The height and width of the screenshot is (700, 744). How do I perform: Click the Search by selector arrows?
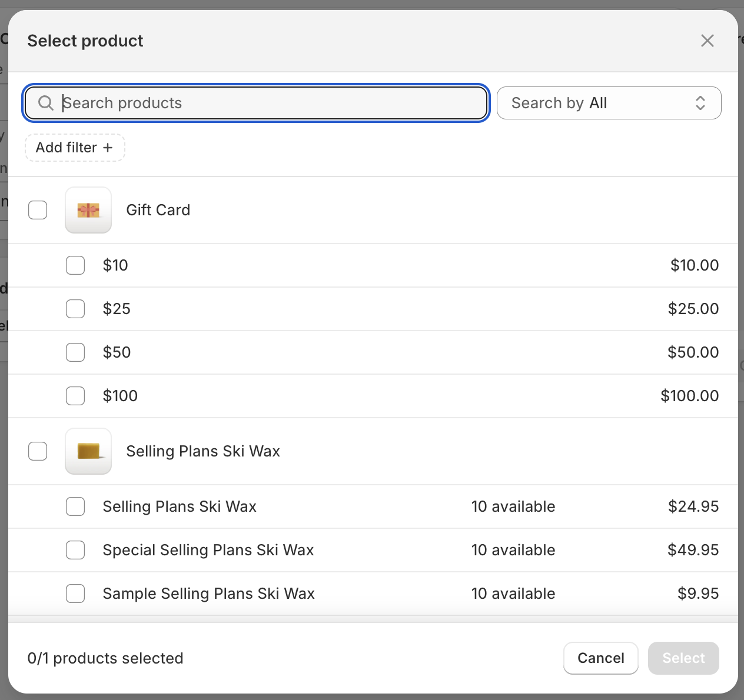point(700,103)
